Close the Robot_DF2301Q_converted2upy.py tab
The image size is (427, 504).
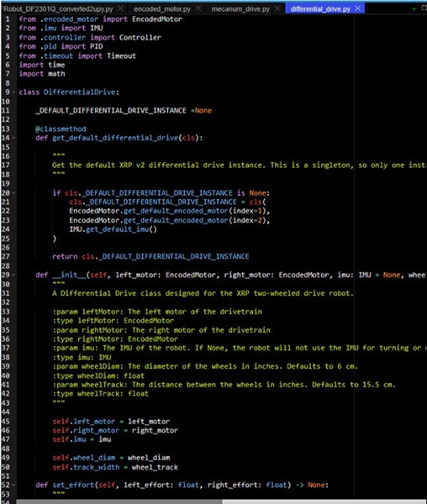click(x=120, y=8)
